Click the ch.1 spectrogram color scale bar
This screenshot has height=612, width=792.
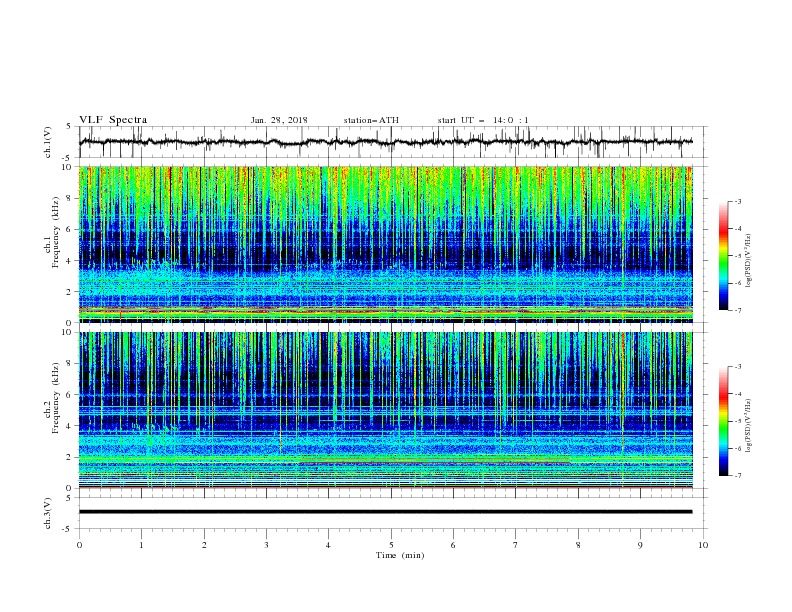point(723,256)
